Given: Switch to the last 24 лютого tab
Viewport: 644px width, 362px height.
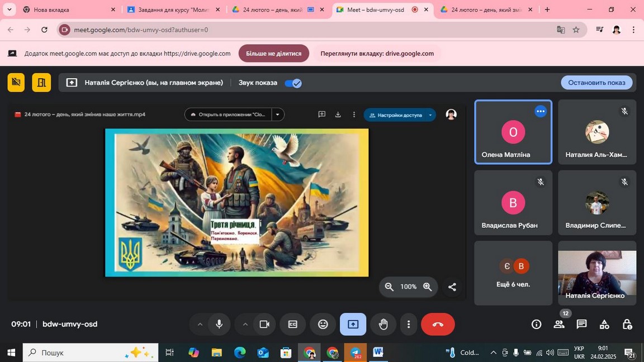Looking at the screenshot, I should point(487,9).
